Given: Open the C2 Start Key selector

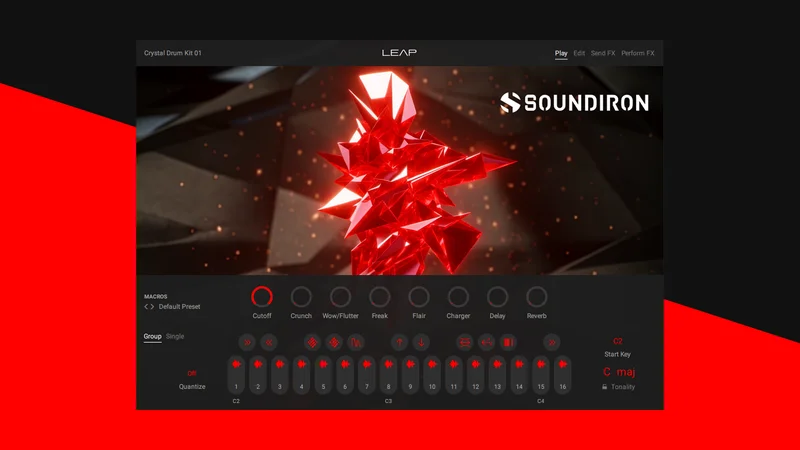Looking at the screenshot, I should click(617, 341).
